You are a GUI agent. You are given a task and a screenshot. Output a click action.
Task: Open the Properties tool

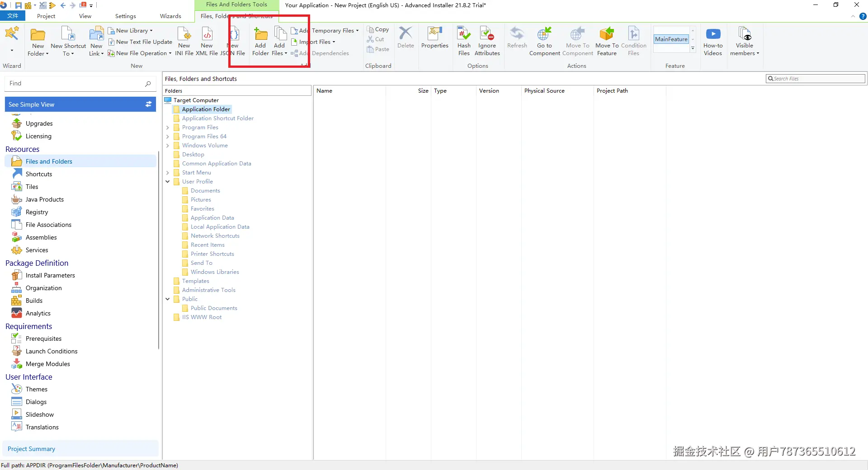pyautogui.click(x=435, y=37)
